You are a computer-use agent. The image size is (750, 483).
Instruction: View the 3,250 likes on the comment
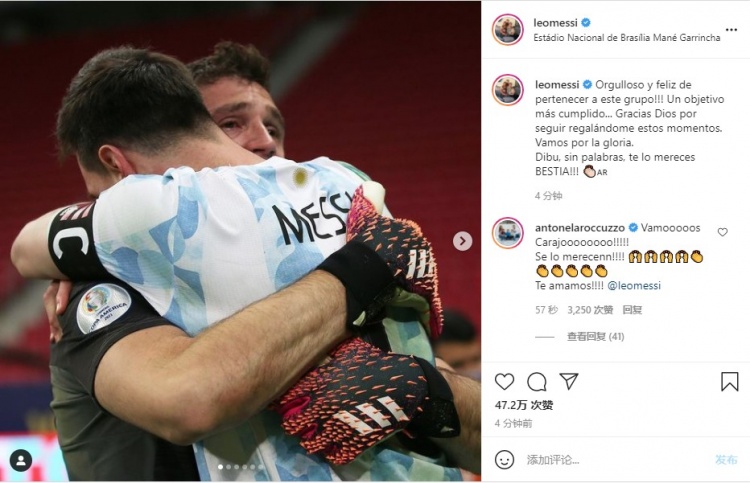click(590, 310)
